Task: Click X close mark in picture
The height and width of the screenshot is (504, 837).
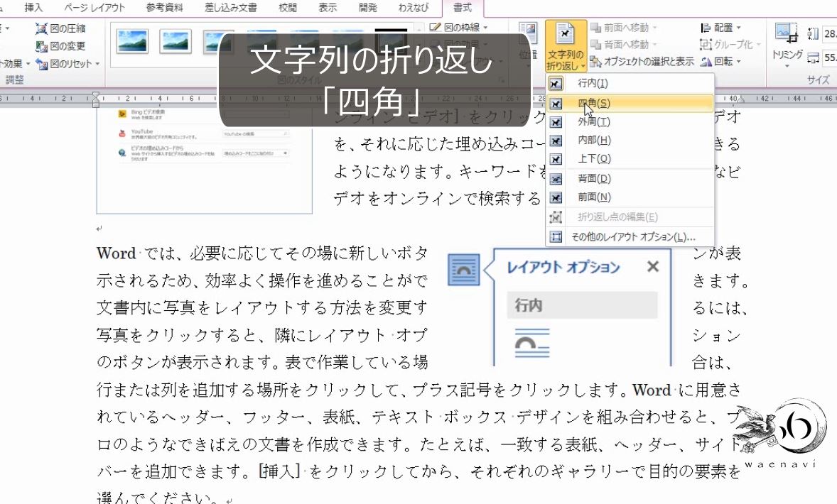Action: point(652,267)
